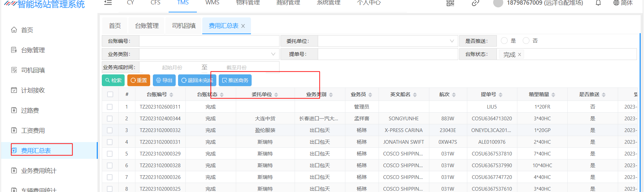Viewport: 644px width, 192px height.
Task: Tick the select-all checkbox in table header
Action: [110, 94]
